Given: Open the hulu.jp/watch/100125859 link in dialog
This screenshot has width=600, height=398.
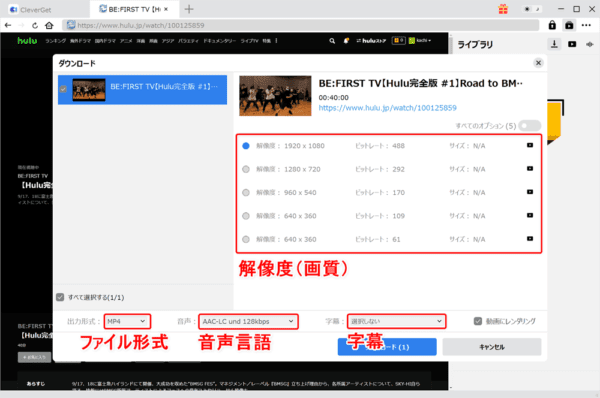Looking at the screenshot, I should pyautogui.click(x=388, y=108).
